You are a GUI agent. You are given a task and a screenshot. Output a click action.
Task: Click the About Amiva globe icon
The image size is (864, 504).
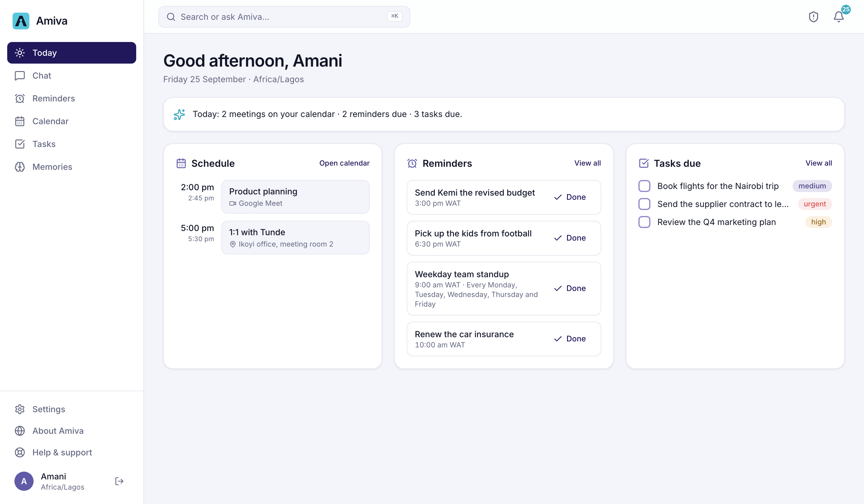20,430
